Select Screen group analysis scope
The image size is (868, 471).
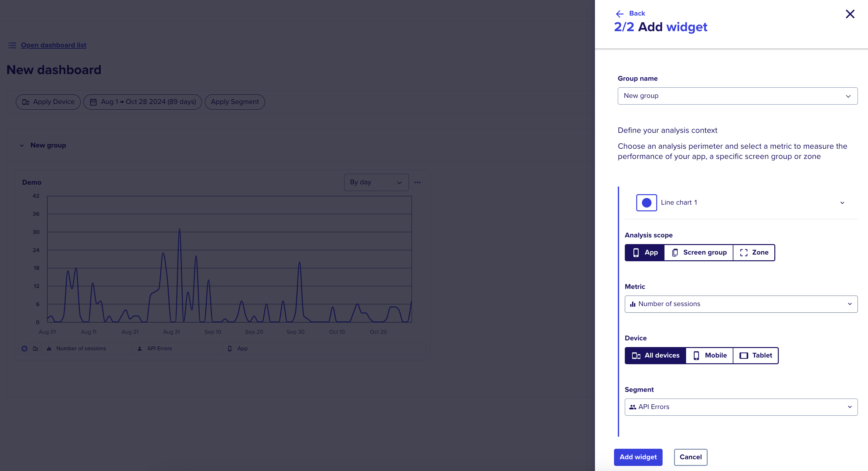coord(698,252)
